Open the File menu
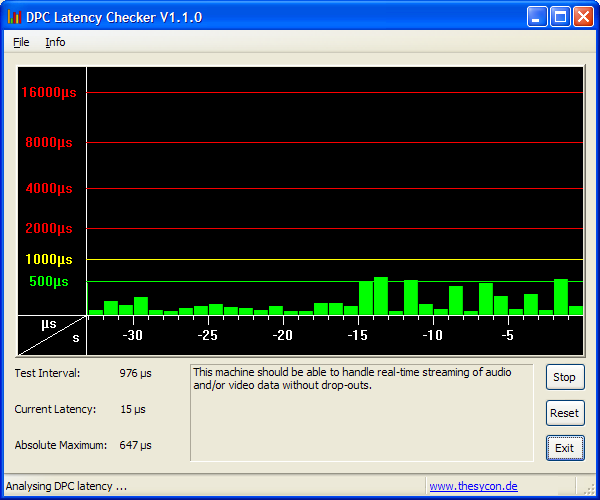The width and height of the screenshot is (600, 500). (x=21, y=42)
